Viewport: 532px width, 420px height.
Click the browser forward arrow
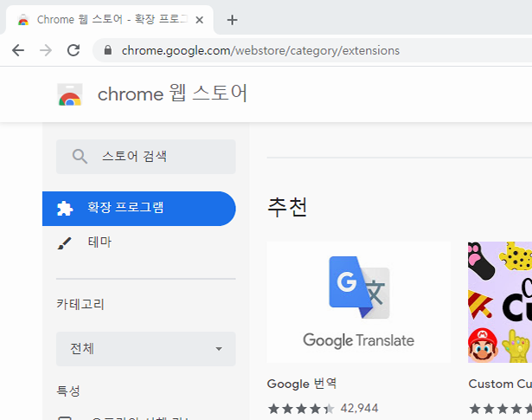[x=46, y=50]
